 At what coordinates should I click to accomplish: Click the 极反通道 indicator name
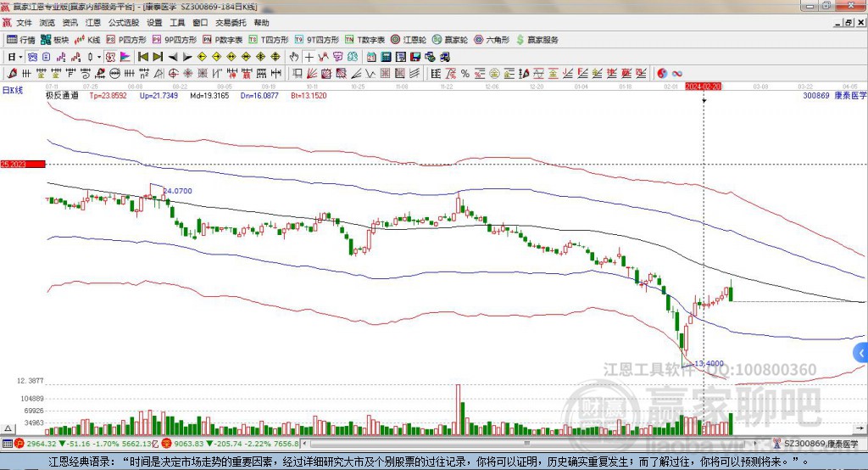(x=62, y=95)
